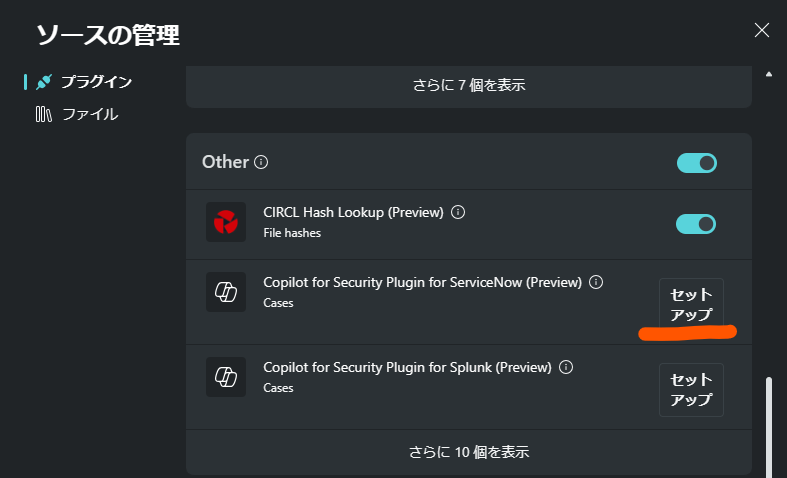787x478 pixels.
Task: Click the ServiceNow plugin Copilot icon
Action: click(226, 292)
